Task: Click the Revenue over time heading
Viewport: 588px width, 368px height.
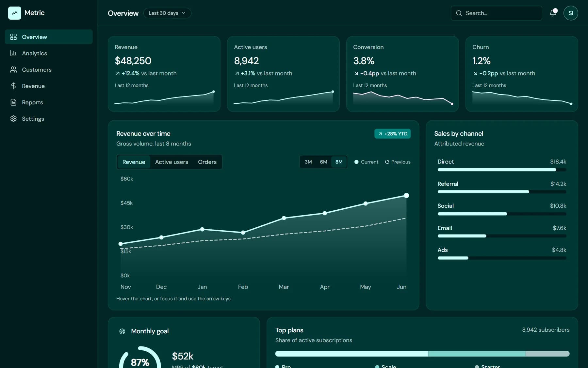Action: tap(143, 133)
